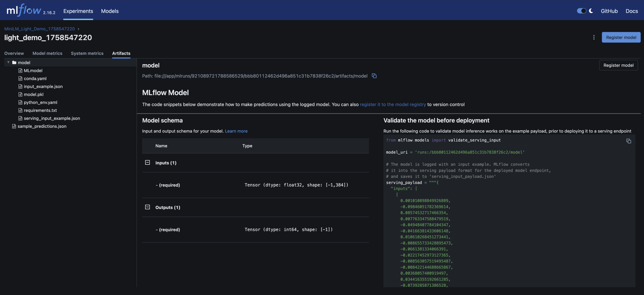644x295 pixels.
Task: Follow register it to the model registry link
Action: pos(393,105)
